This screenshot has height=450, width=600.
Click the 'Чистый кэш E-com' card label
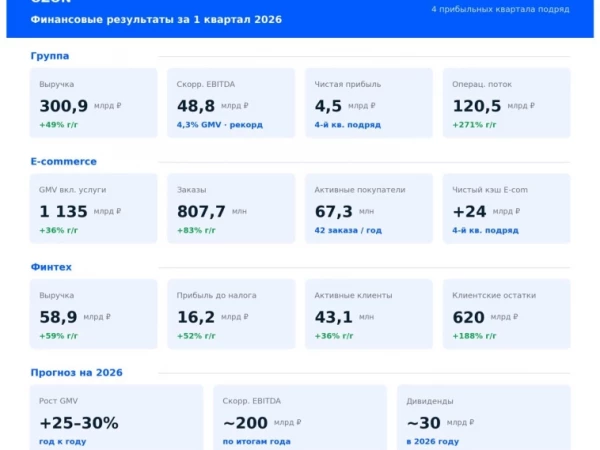[490, 190]
